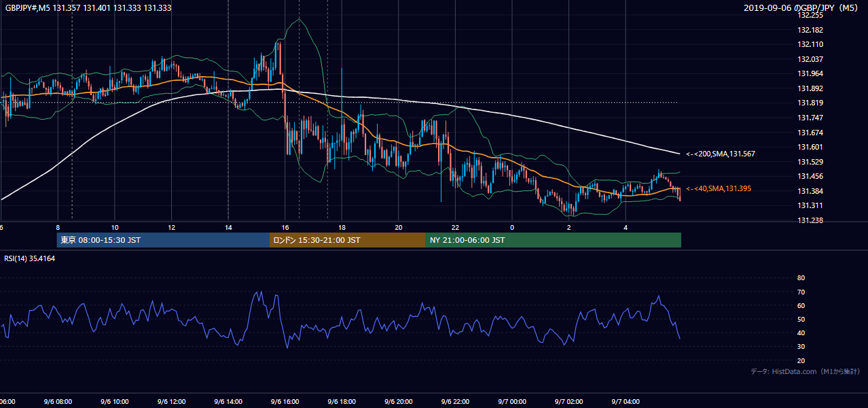This screenshot has height=408, width=868.
Task: Click price axis value 131.238
Action: tap(810, 220)
